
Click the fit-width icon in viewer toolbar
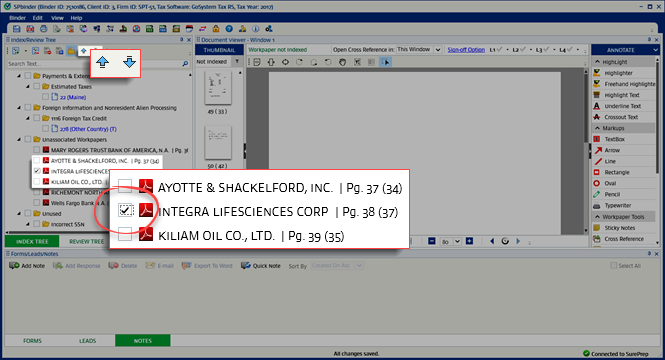(x=285, y=62)
